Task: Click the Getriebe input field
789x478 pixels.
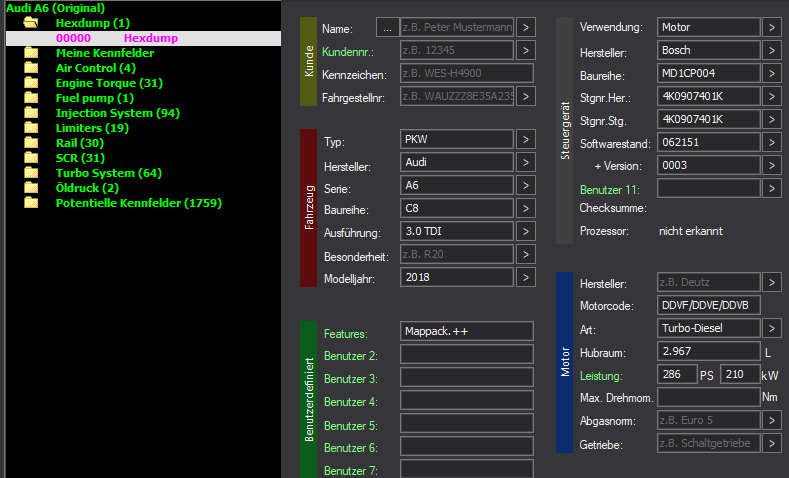Action: point(708,443)
